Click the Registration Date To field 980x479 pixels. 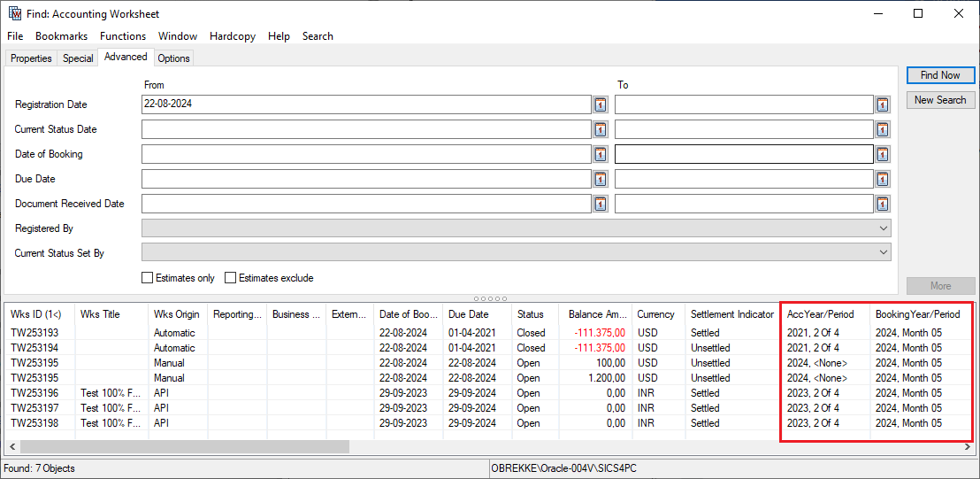tap(744, 104)
